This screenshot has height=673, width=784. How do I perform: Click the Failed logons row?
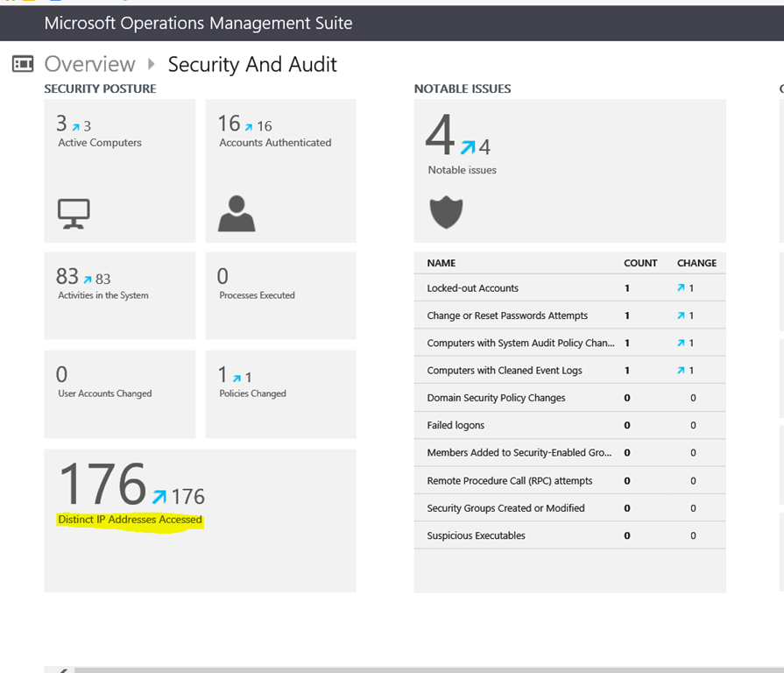point(456,425)
